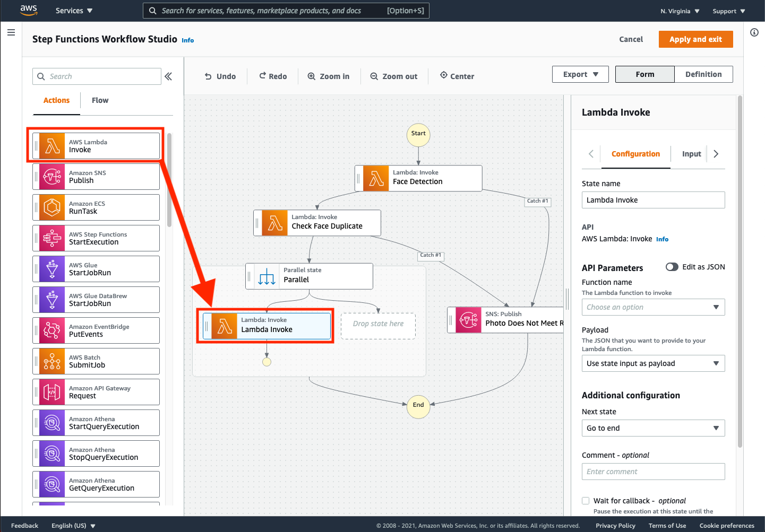This screenshot has width=765, height=532.
Task: Select the SNS Publish Photo Does Not Meet state
Action: pyautogui.click(x=505, y=320)
